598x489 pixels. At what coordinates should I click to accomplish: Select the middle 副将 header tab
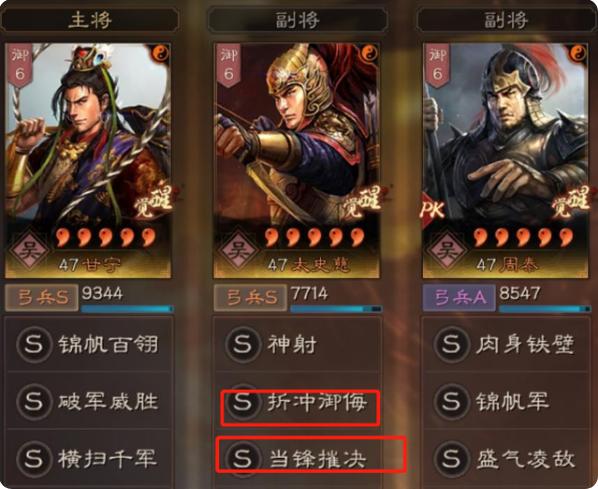click(298, 20)
